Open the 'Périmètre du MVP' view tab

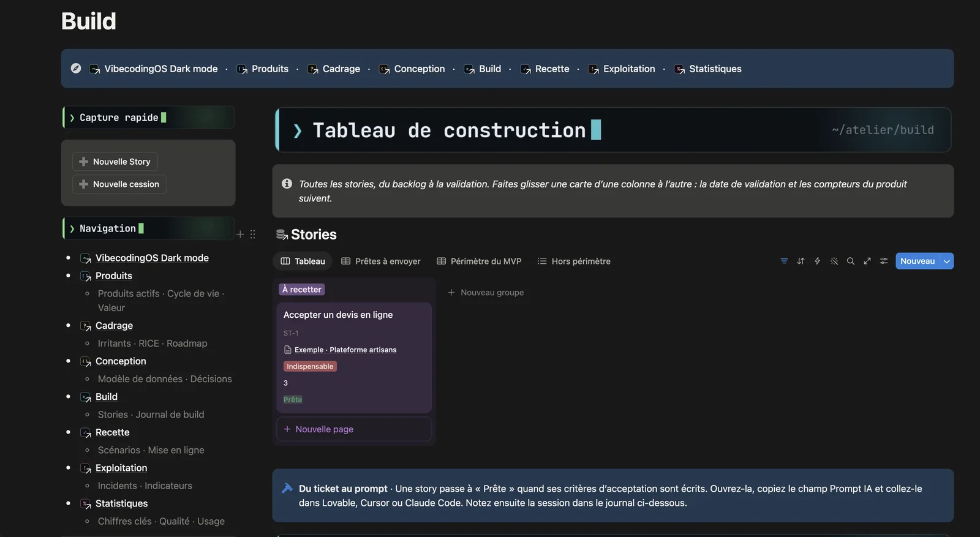[x=479, y=261]
